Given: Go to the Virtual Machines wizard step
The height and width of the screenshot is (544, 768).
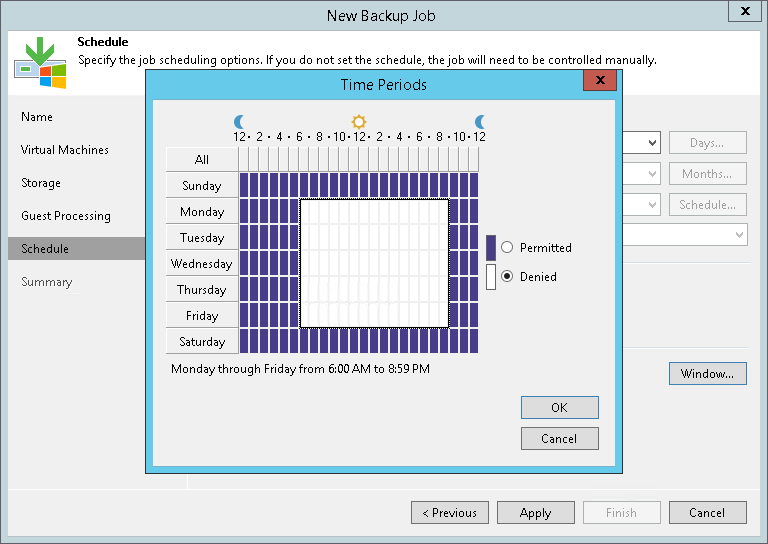Looking at the screenshot, I should [65, 150].
